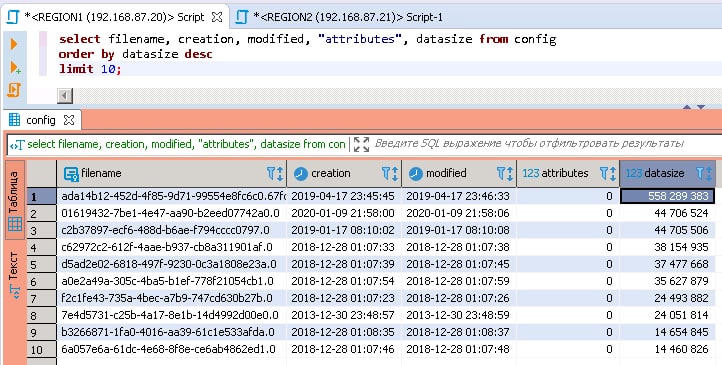Screen dimensions: 722x365
Task: Open filter for attributes column
Action: pos(605,174)
